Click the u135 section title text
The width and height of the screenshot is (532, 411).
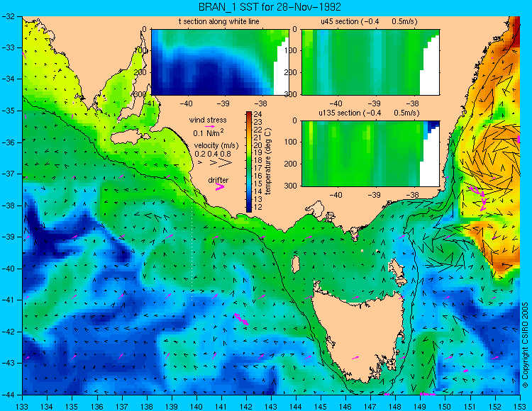369,113
